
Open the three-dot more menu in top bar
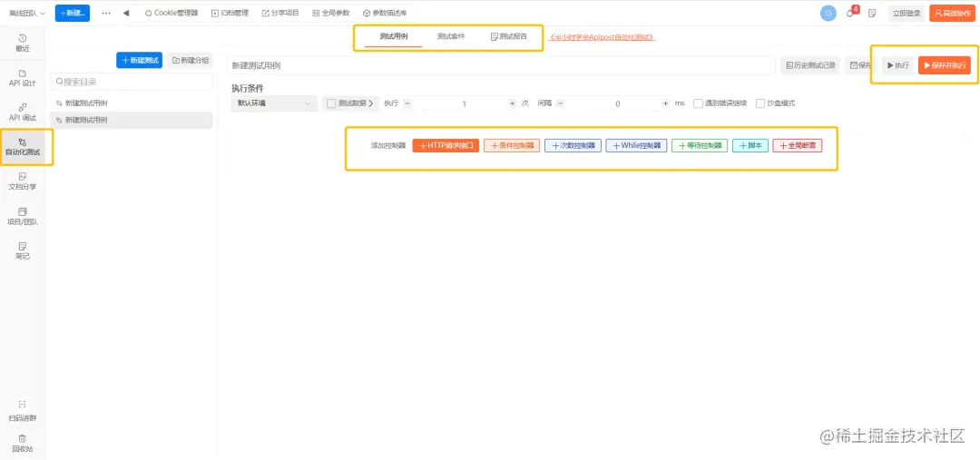pyautogui.click(x=106, y=13)
